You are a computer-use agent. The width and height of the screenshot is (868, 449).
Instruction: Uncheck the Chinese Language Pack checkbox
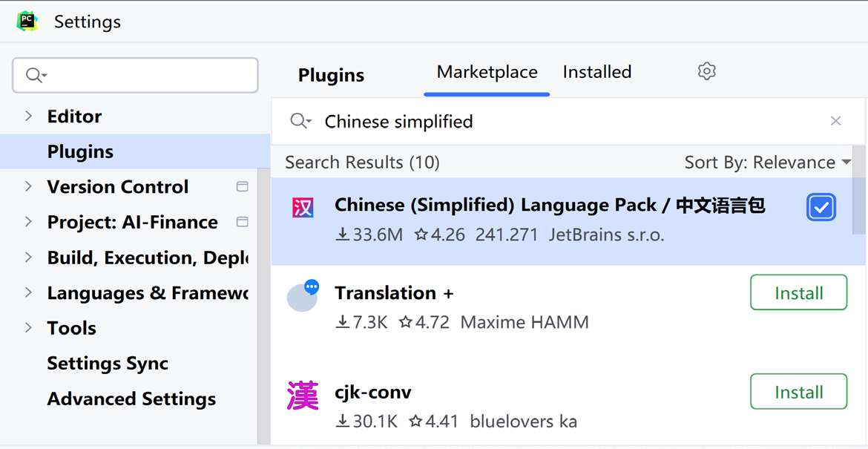click(821, 208)
